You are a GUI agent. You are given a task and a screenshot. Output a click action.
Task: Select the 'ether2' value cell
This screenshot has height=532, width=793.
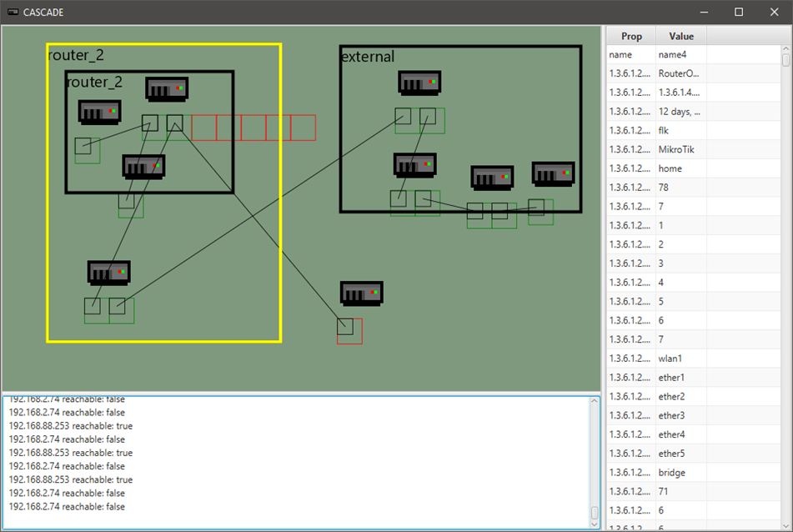pos(680,396)
